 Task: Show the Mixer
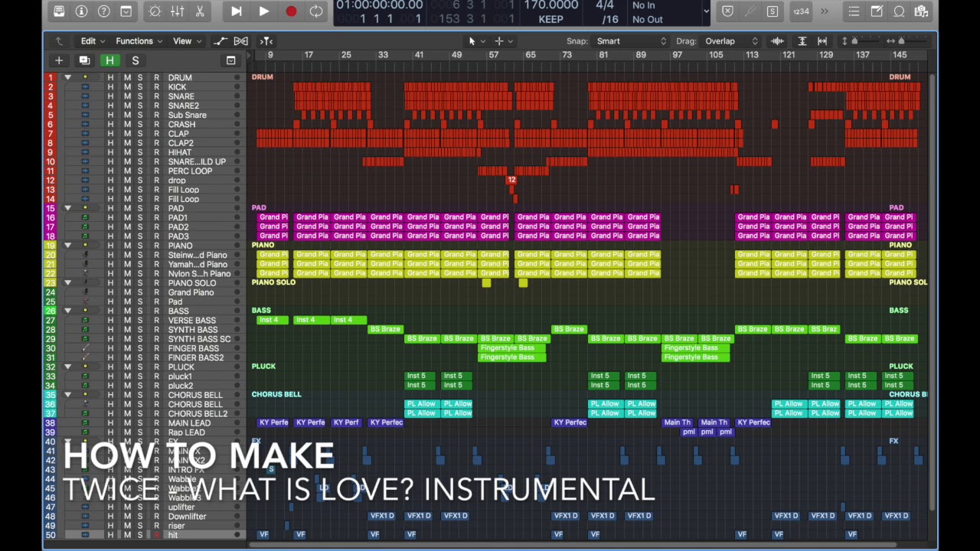(178, 11)
